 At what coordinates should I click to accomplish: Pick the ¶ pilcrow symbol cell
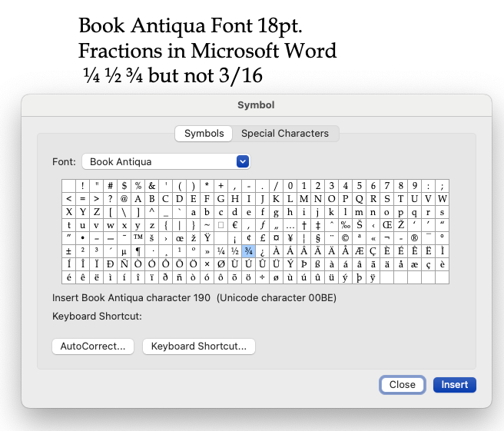[x=138, y=251]
